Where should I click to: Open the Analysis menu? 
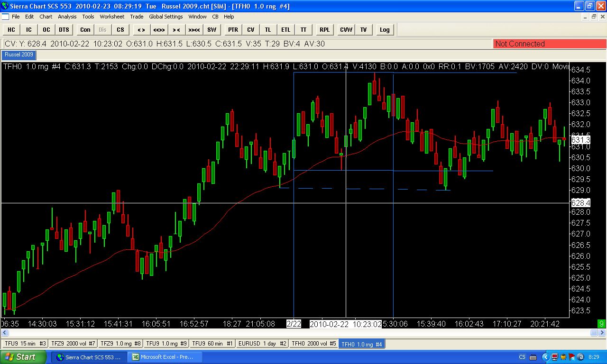[x=67, y=17]
